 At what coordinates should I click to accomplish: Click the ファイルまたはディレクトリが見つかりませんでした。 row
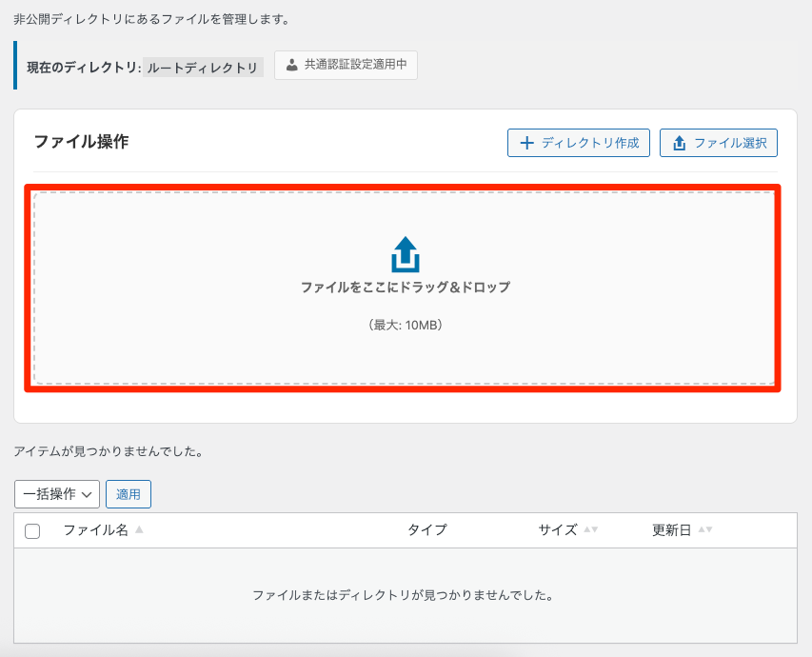tap(406, 595)
